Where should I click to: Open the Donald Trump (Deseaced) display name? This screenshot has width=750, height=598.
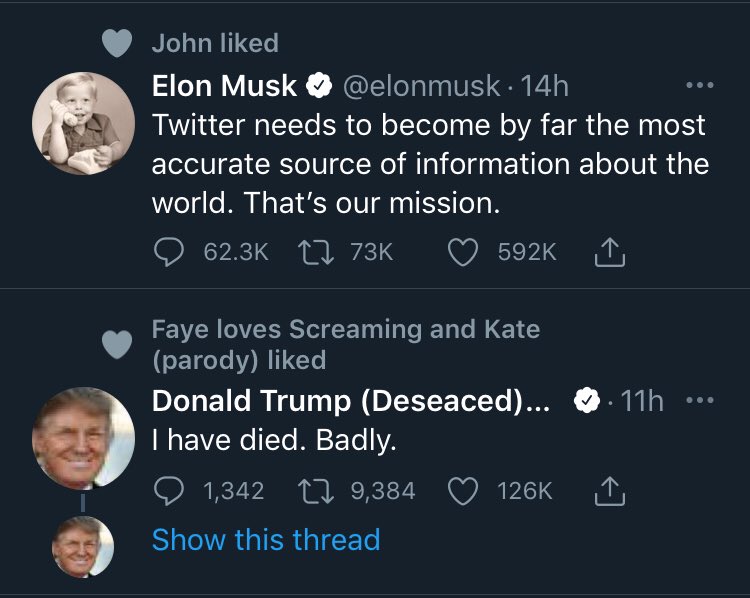tap(350, 401)
